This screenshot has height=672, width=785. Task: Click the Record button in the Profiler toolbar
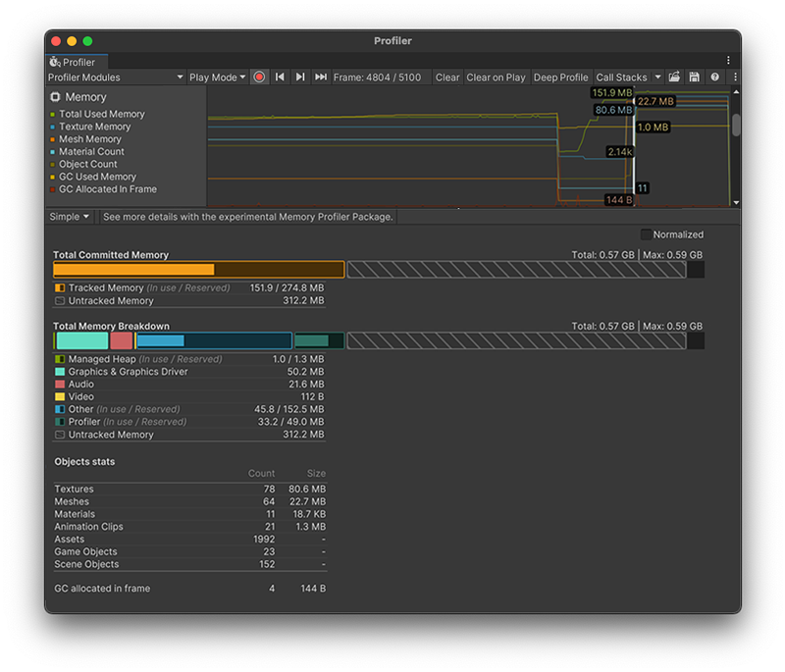pyautogui.click(x=258, y=77)
